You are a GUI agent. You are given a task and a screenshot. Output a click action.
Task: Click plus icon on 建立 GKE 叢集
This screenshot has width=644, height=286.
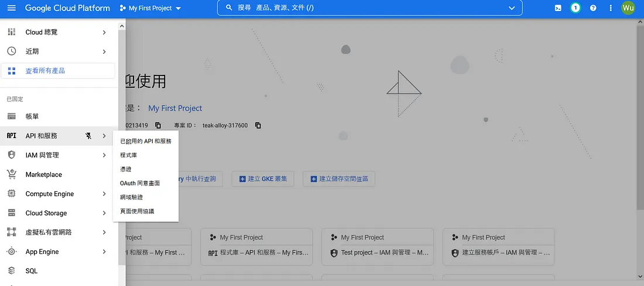pyautogui.click(x=242, y=179)
